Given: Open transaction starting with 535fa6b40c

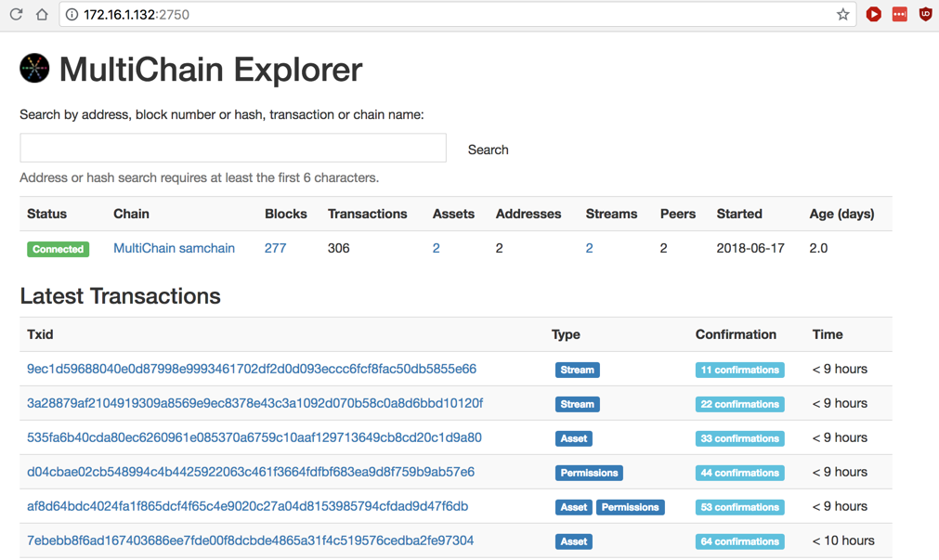Looking at the screenshot, I should tap(254, 438).
